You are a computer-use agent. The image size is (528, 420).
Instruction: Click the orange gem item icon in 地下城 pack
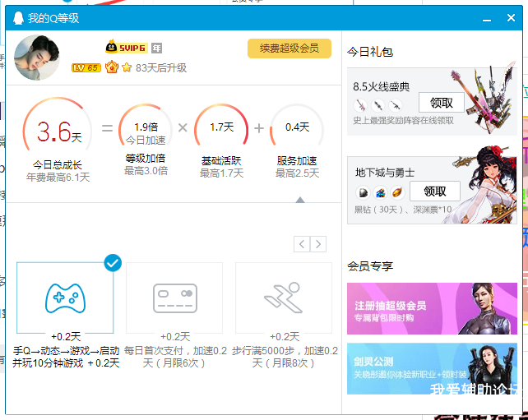click(398, 193)
